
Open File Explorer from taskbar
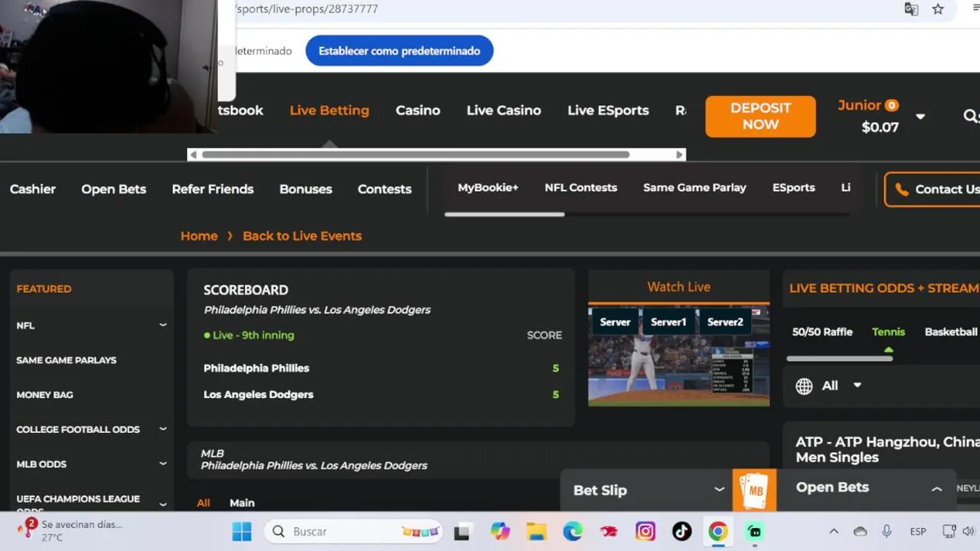pos(536,531)
